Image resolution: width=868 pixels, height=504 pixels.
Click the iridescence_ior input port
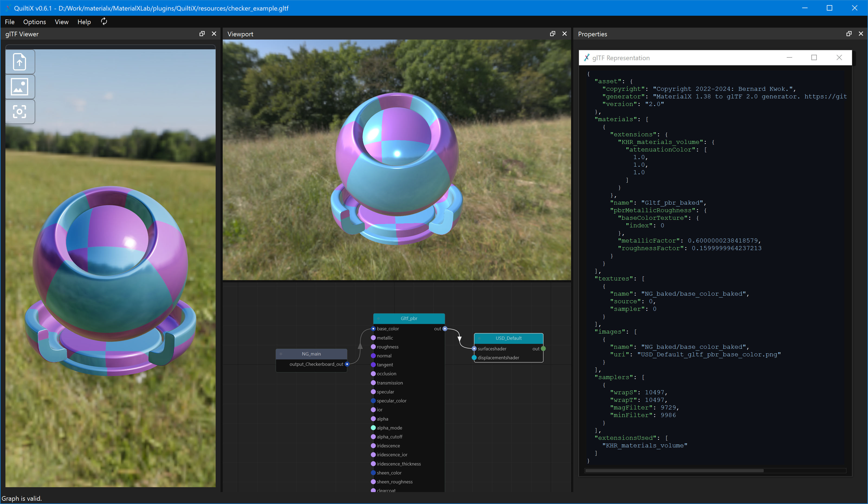(373, 455)
